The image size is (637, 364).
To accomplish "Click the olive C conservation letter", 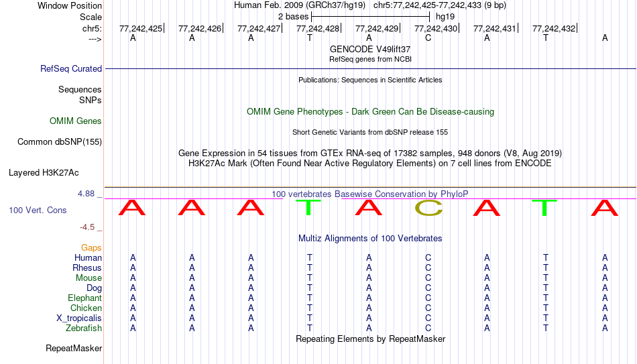I will tap(428, 208).
